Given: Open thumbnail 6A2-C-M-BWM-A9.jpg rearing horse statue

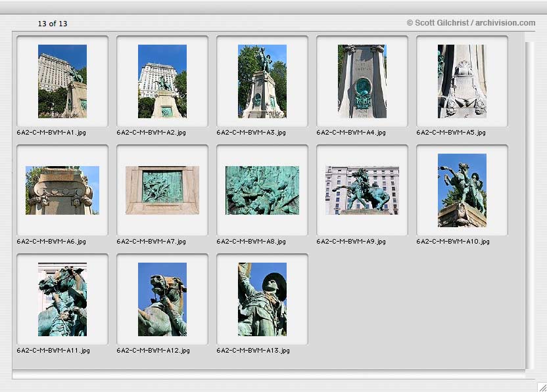Looking at the screenshot, I should (x=362, y=190).
